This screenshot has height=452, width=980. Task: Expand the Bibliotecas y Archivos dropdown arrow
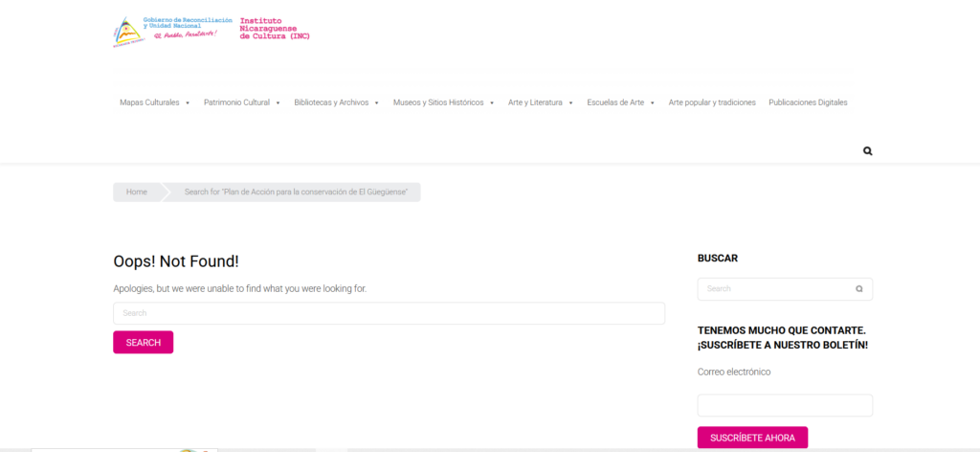(x=377, y=103)
